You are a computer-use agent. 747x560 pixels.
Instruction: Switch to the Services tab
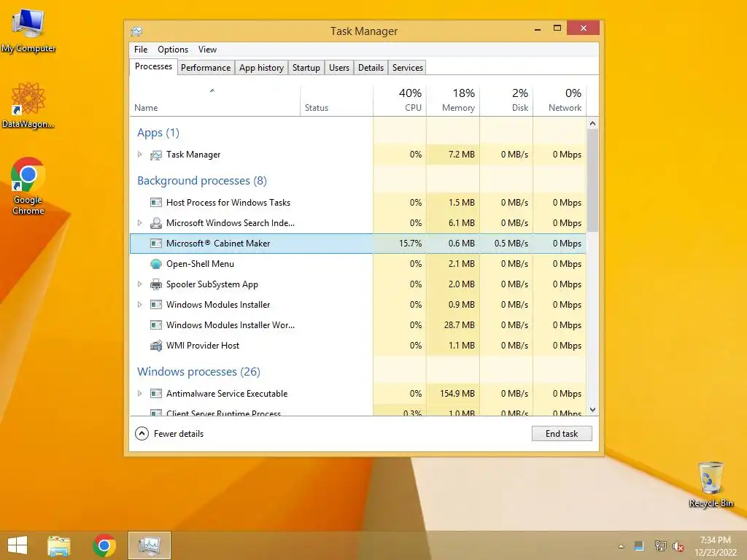pyautogui.click(x=408, y=68)
